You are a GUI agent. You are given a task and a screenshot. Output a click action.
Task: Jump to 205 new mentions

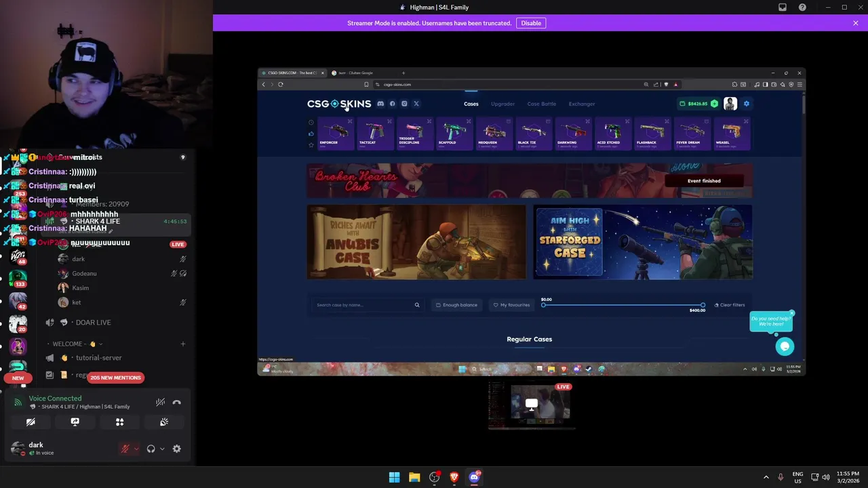tap(115, 378)
